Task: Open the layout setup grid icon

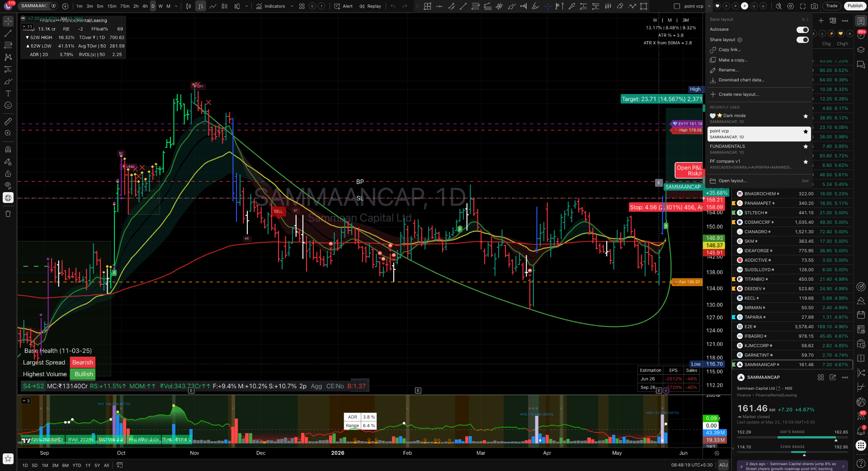Action: click(677, 6)
